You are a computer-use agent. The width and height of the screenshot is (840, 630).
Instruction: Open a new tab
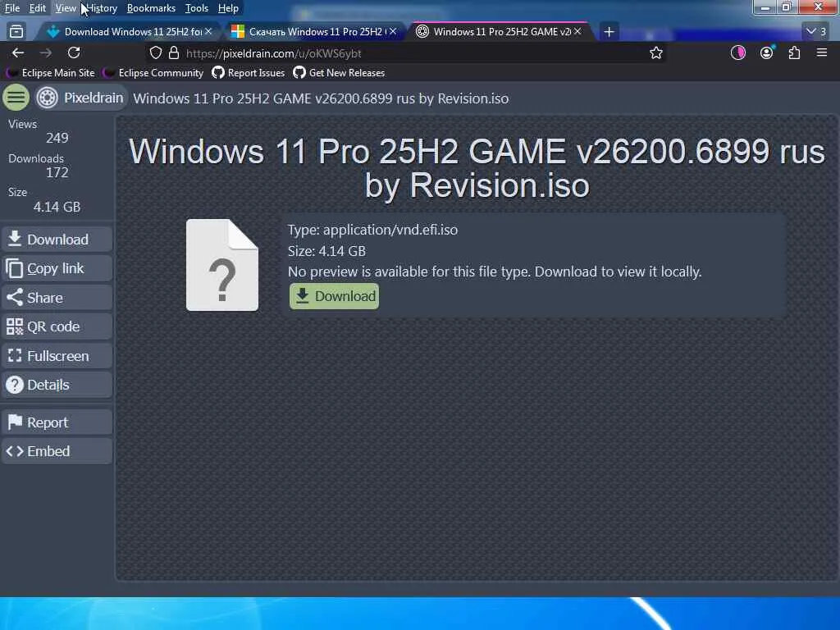click(609, 32)
